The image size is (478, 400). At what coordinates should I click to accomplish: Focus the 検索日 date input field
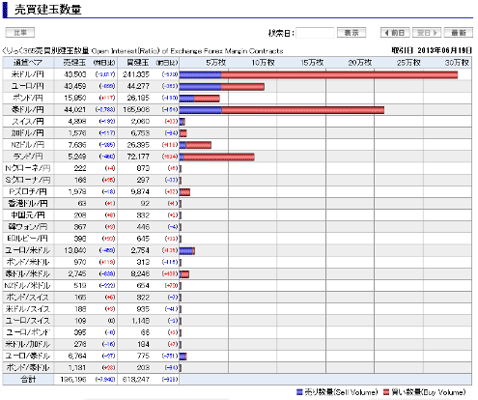tap(315, 33)
